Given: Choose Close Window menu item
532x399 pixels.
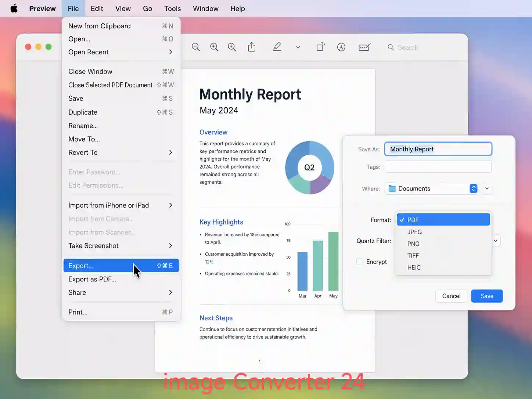Looking at the screenshot, I should (x=121, y=72).
